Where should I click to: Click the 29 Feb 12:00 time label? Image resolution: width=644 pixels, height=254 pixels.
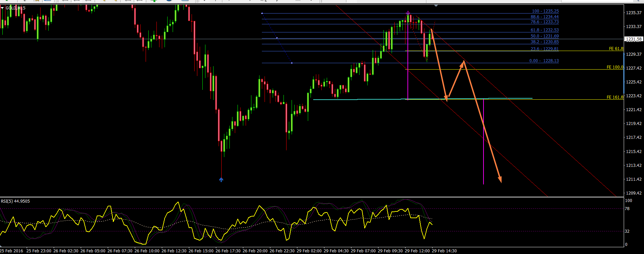click(417, 251)
